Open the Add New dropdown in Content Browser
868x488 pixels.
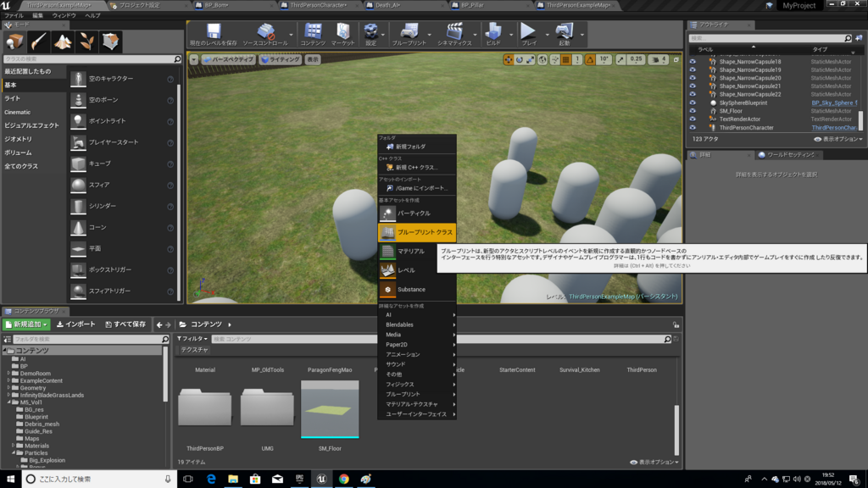[x=26, y=324]
